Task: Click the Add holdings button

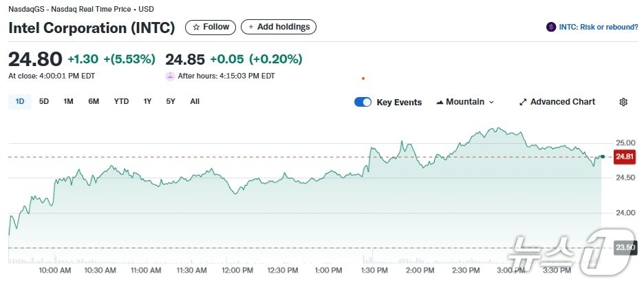Action: [279, 27]
